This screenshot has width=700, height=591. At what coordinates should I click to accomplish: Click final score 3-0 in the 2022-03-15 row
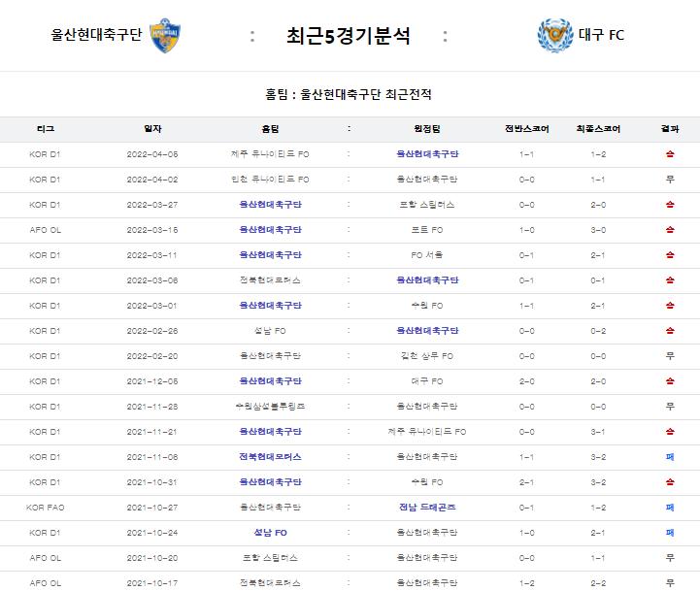(598, 230)
